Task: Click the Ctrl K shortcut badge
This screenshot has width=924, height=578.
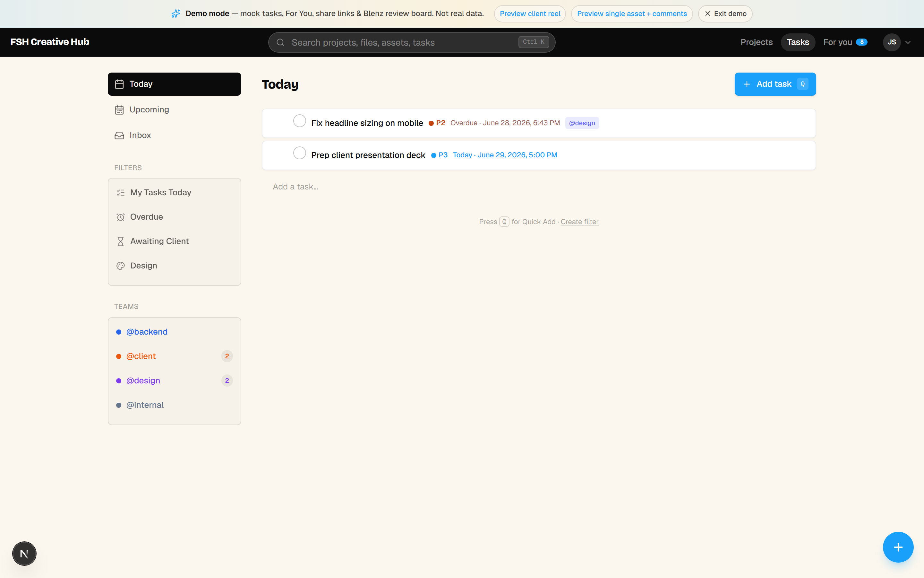Action: click(534, 42)
